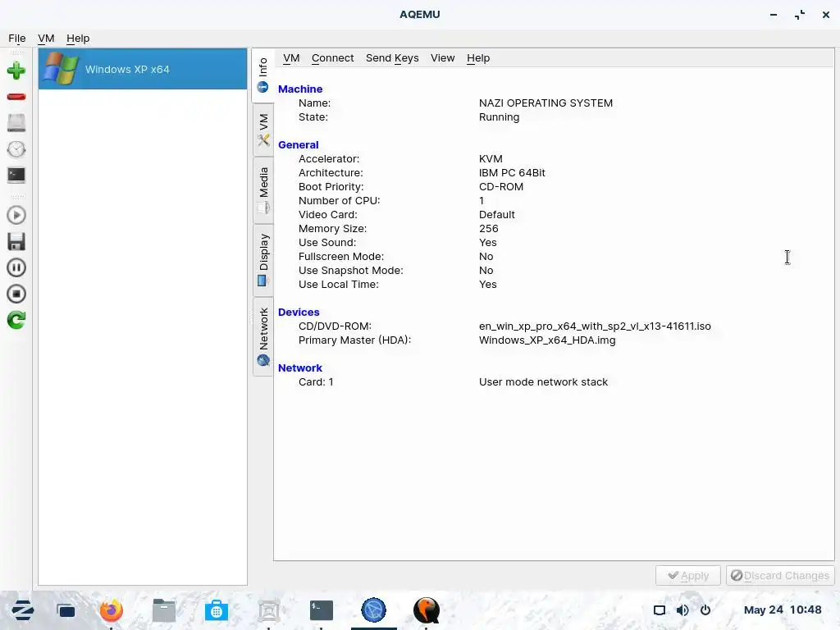Open the hard disk icon in the left toolbar

tap(16, 123)
